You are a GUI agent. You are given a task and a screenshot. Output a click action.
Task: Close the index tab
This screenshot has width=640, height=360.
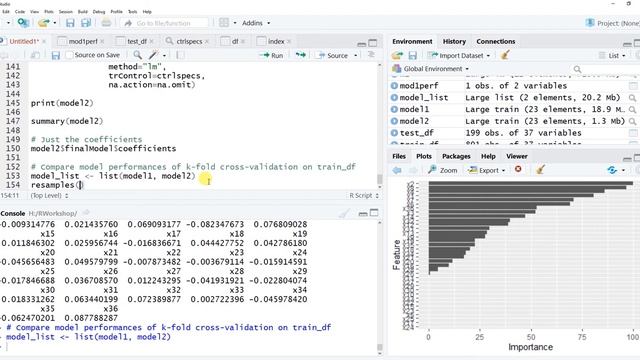coord(289,41)
